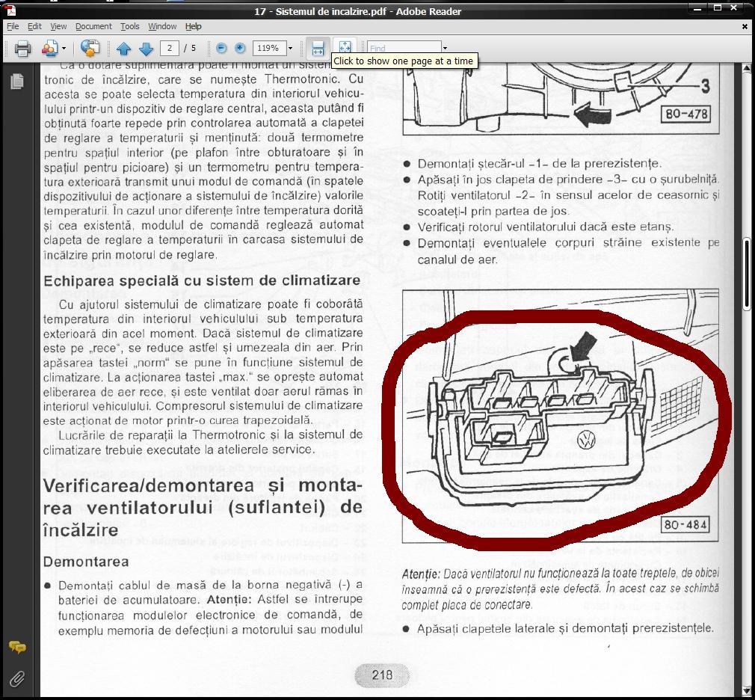Screen dimensions: 755x700
Task: Zoom in with the plus button
Action: click(240, 48)
